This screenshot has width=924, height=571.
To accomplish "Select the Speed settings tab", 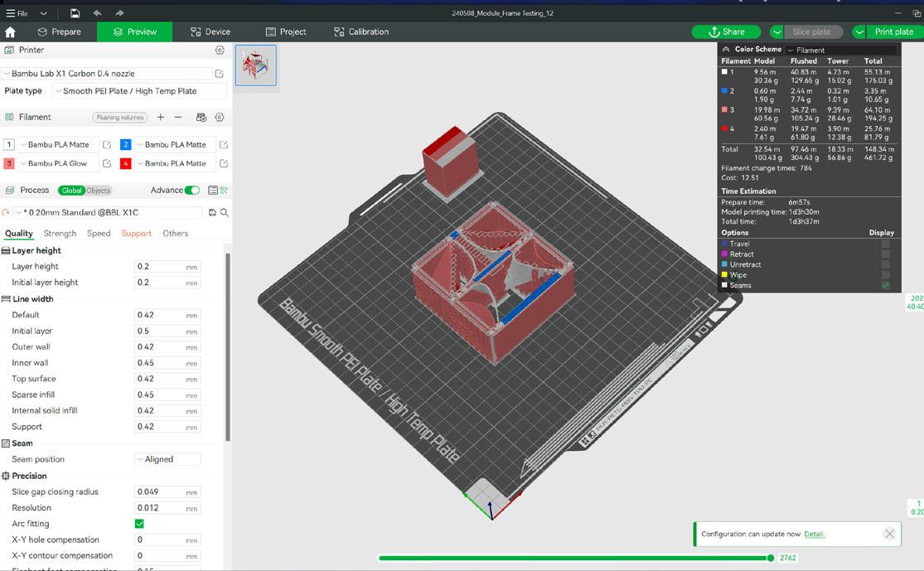I will point(99,234).
